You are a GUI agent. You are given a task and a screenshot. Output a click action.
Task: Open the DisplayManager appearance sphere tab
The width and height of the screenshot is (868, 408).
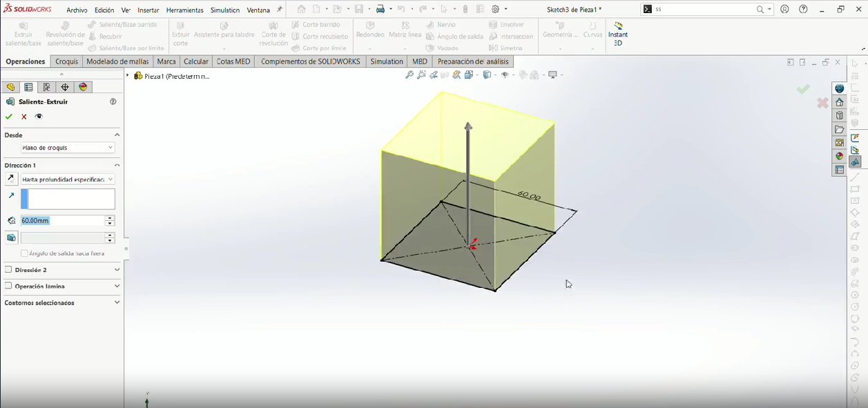click(84, 87)
